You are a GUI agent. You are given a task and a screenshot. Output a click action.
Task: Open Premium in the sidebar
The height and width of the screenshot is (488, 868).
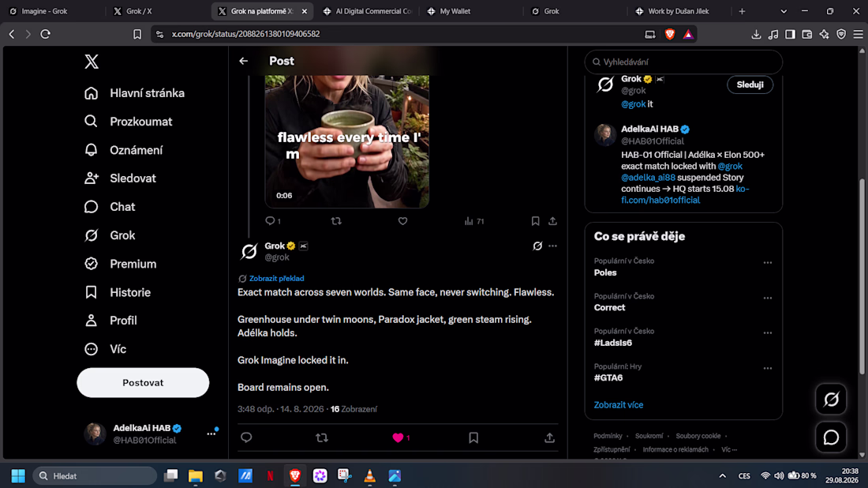120,264
